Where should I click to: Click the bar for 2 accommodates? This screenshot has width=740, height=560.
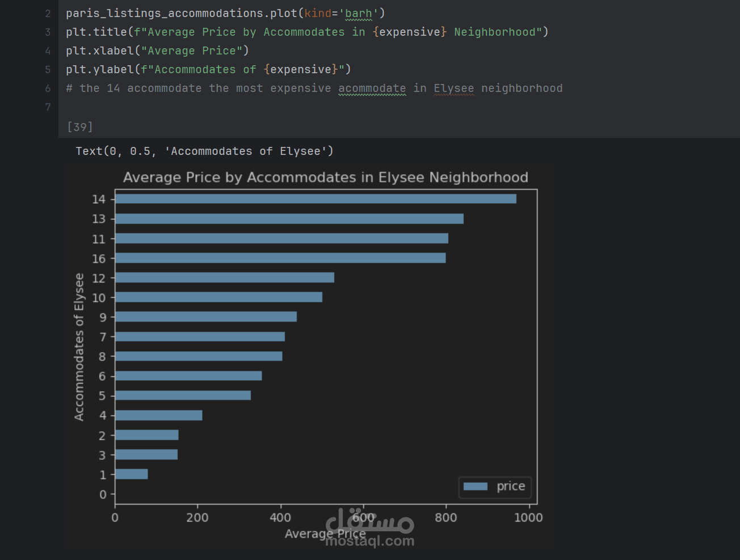click(x=147, y=435)
